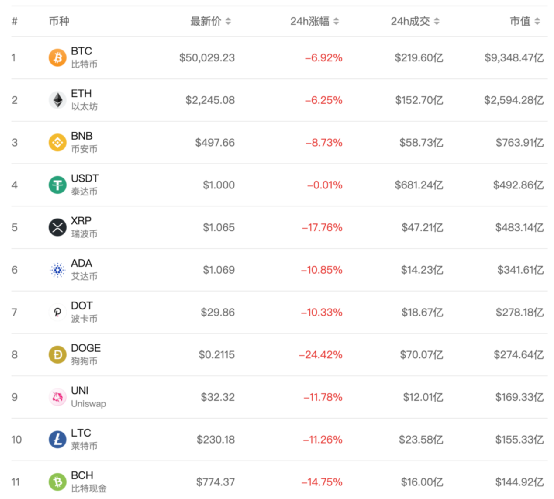Select the Polkadot DOT icon
The height and width of the screenshot is (499, 554).
[x=58, y=312]
